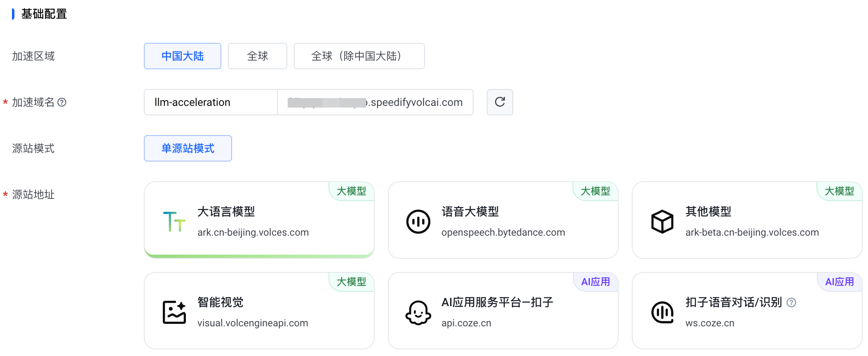The height and width of the screenshot is (356, 868).
Task: Pick the 扣子语音对话/识别 card
Action: (x=747, y=311)
